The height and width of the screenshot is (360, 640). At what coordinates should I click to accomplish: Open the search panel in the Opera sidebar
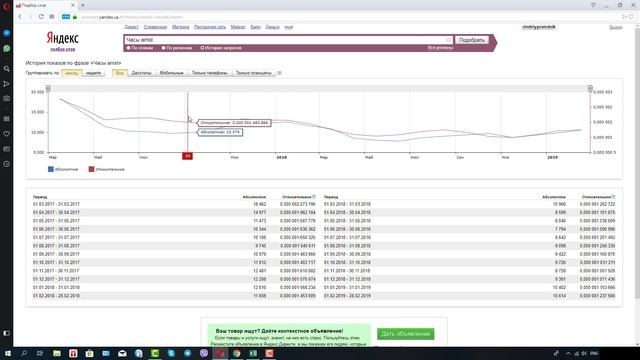click(x=7, y=69)
